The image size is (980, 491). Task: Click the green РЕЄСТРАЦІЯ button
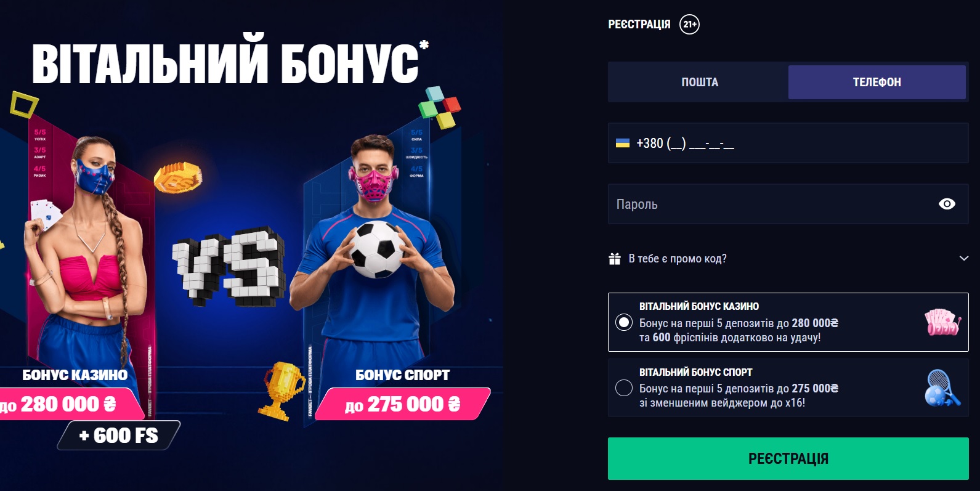point(788,458)
